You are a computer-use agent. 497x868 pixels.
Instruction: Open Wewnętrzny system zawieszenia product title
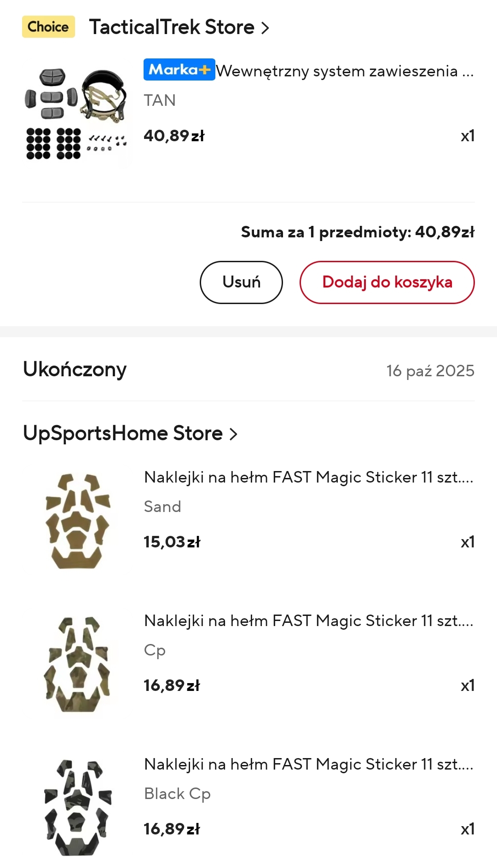pos(345,71)
